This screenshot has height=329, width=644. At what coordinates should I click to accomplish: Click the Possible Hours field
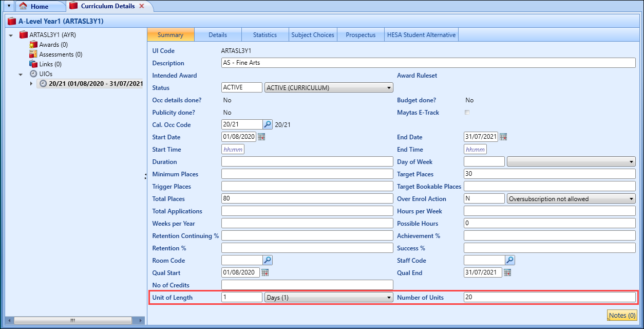[x=550, y=223]
